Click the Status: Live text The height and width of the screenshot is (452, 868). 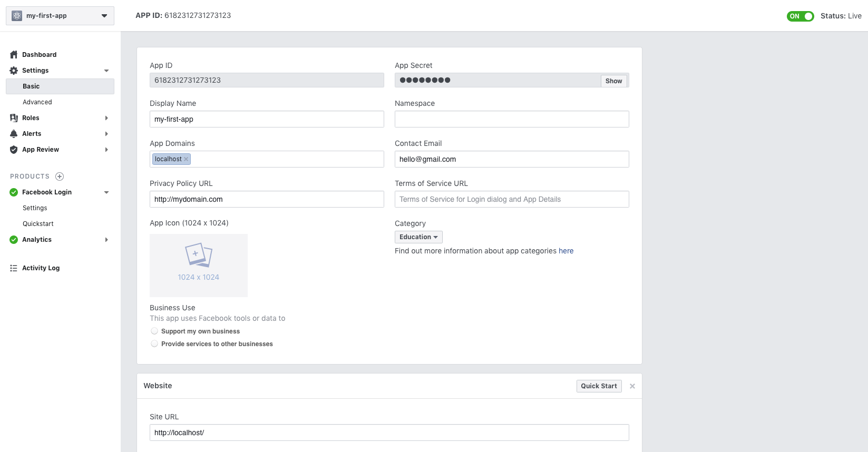841,16
